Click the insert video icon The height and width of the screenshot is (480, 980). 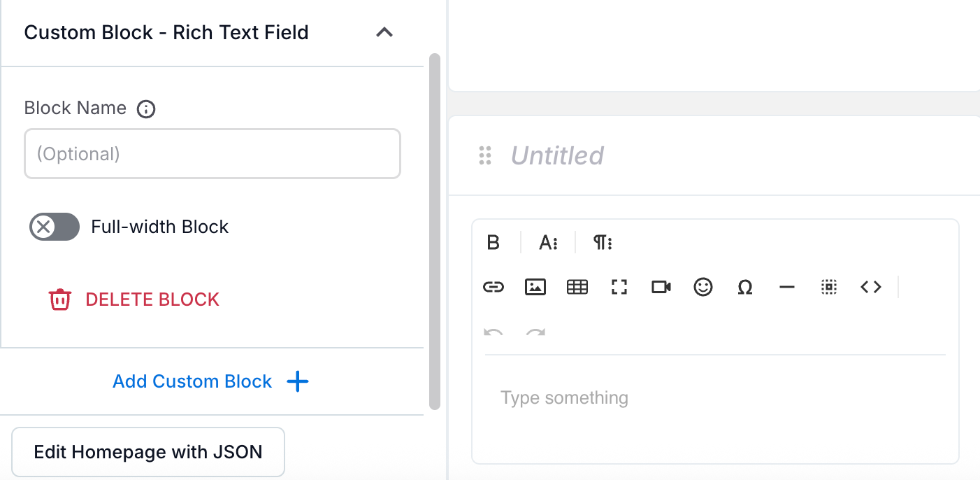[x=661, y=287]
